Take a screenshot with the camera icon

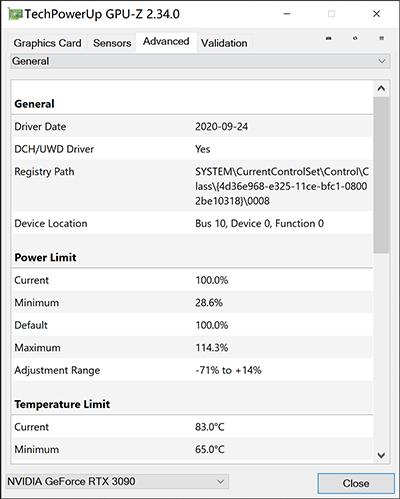click(x=329, y=38)
